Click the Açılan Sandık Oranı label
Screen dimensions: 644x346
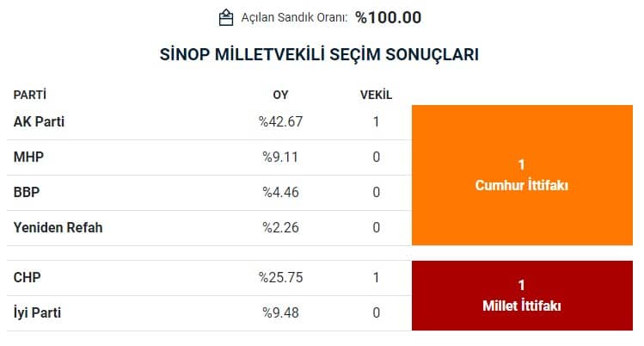click(294, 18)
